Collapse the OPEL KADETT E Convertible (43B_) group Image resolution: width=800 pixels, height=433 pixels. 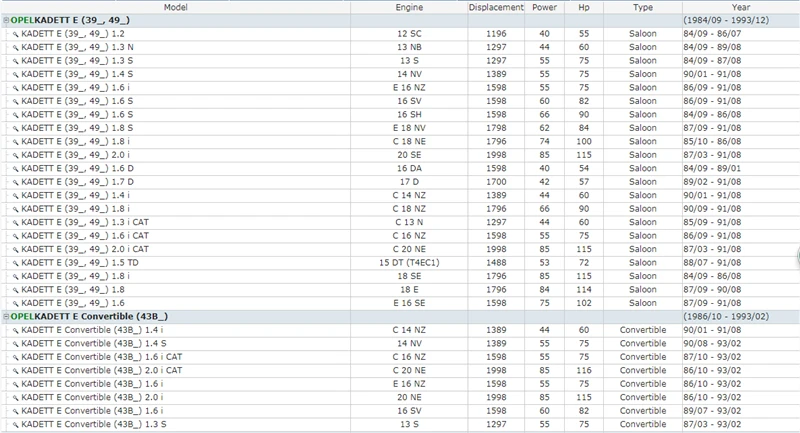tap(6, 317)
